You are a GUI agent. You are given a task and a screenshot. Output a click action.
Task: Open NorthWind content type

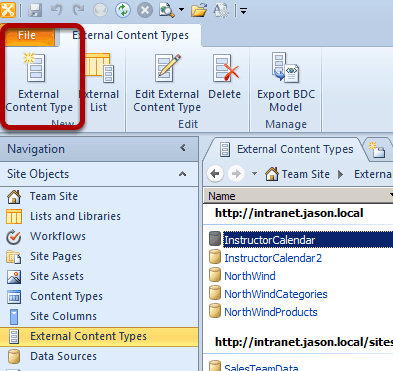[250, 276]
